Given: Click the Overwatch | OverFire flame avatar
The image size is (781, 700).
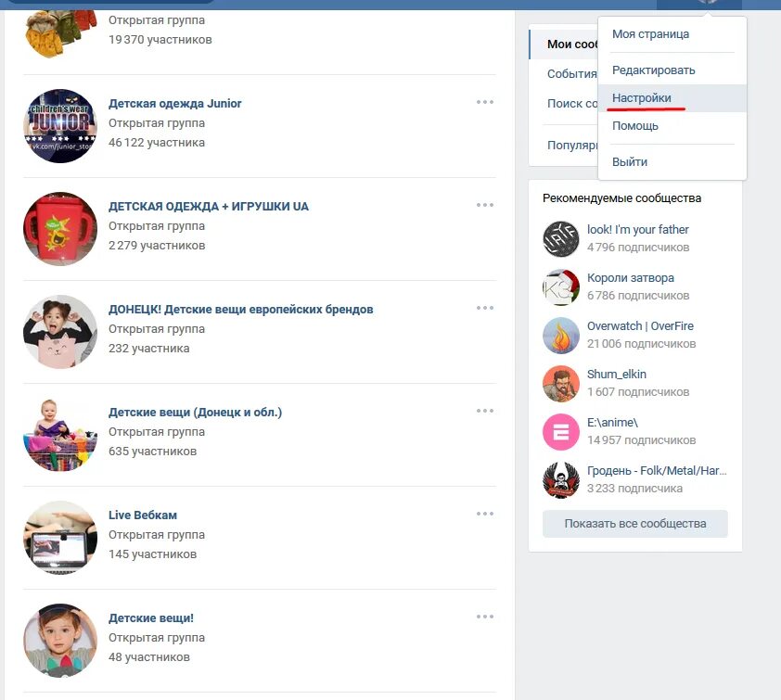Looking at the screenshot, I should 561,336.
